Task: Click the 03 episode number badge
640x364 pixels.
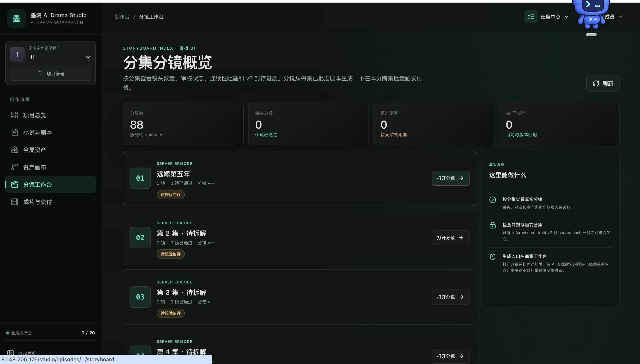Action: (140, 297)
